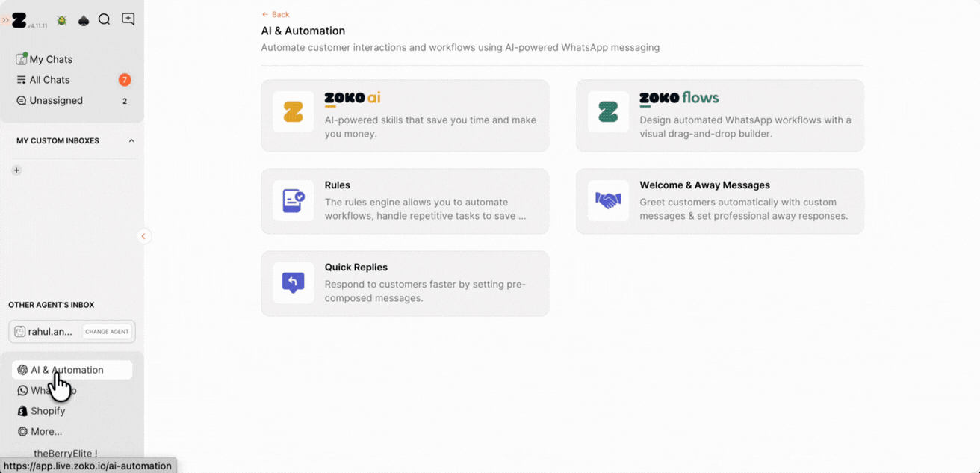980x473 pixels.
Task: Click theBerryElite account name
Action: coord(66,454)
